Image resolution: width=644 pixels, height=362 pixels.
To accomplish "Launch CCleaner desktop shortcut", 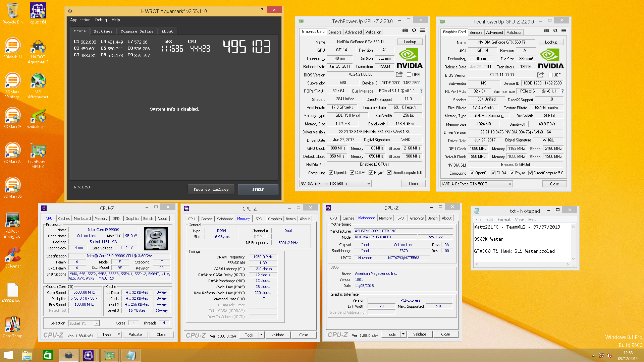I will click(13, 257).
